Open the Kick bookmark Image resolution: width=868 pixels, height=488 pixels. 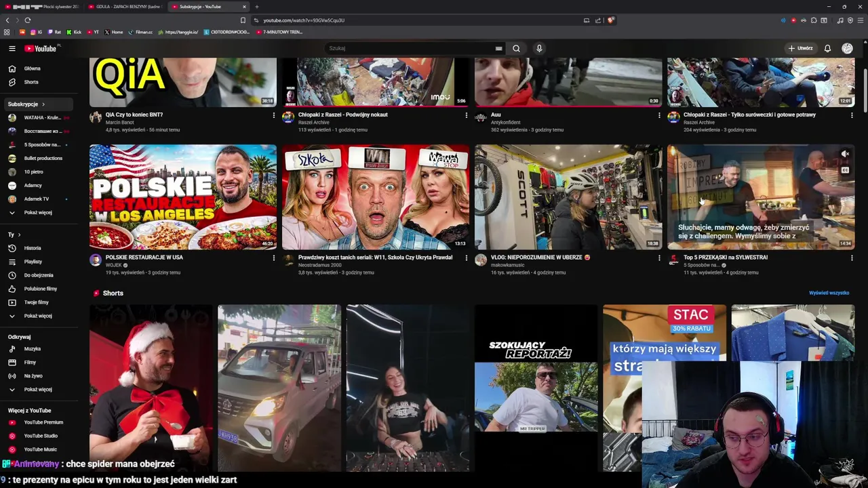pyautogui.click(x=74, y=32)
